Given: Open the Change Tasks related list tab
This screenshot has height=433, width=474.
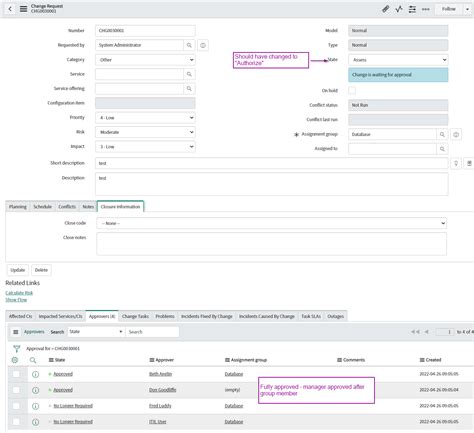Looking at the screenshot, I should click(x=135, y=316).
